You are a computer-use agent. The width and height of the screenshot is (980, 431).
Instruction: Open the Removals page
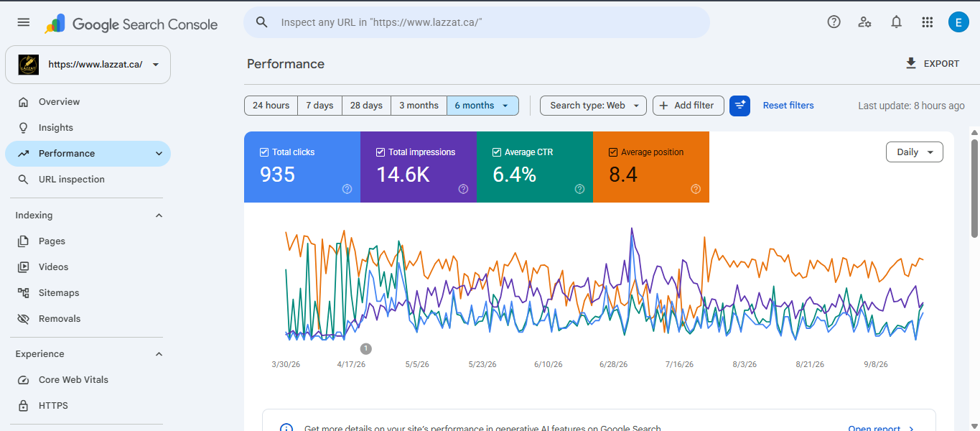[x=88, y=319]
